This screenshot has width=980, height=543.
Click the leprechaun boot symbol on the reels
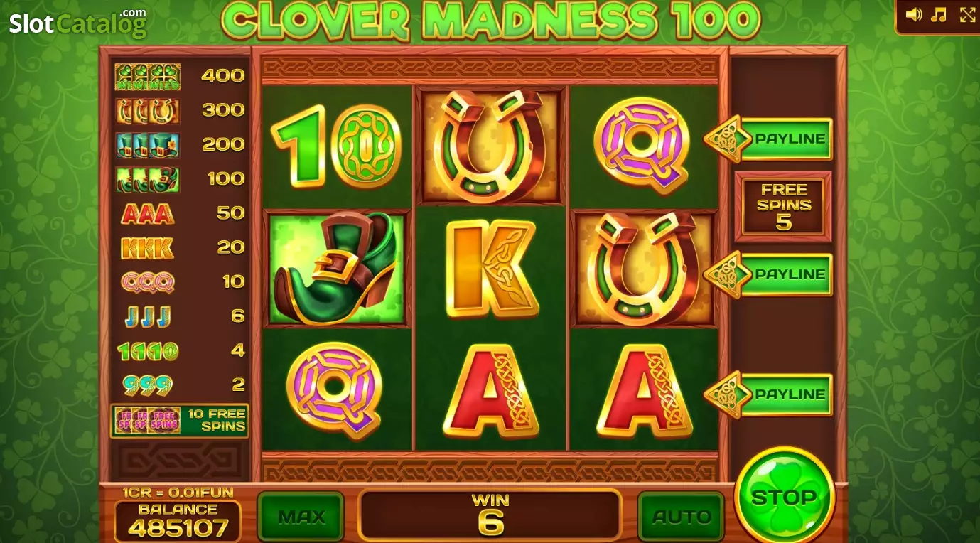pos(337,269)
